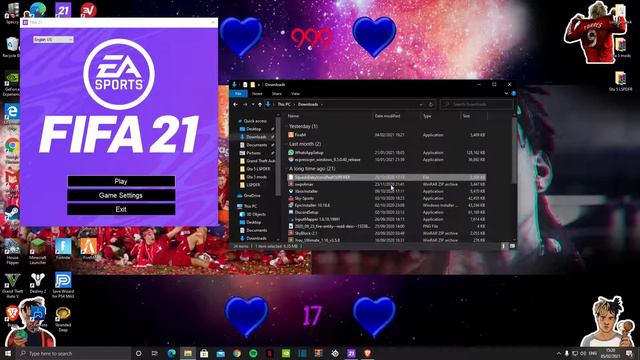Click the Forward arrow in File Explorer

click(245, 104)
